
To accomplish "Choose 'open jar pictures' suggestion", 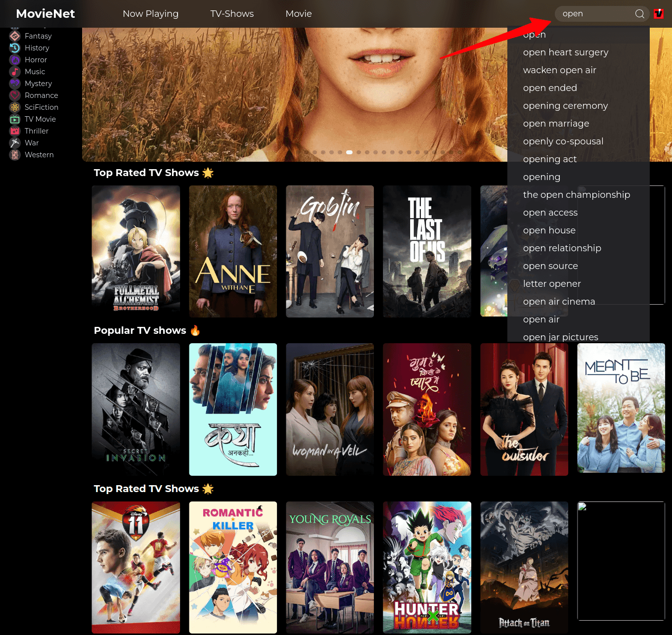I will click(579, 336).
